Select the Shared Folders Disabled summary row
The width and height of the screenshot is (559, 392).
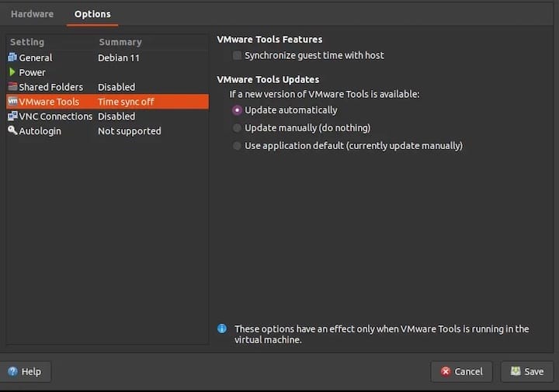pyautogui.click(x=107, y=87)
